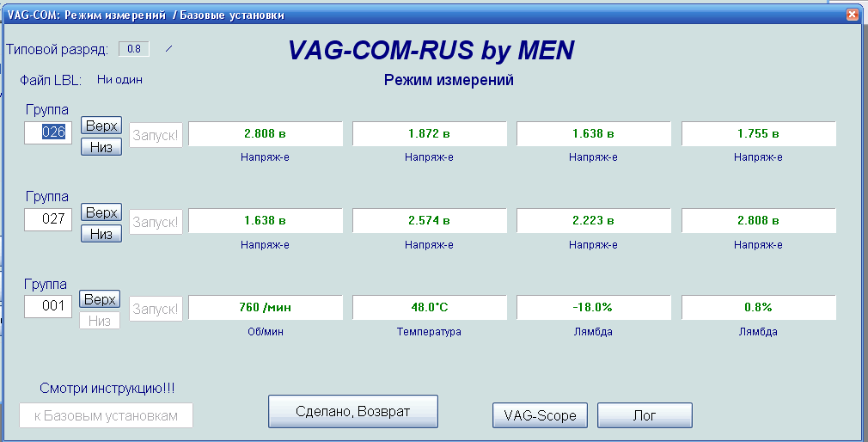The image size is (868, 442).
Task: Increase group 001 with Верх button
Action: (x=100, y=300)
